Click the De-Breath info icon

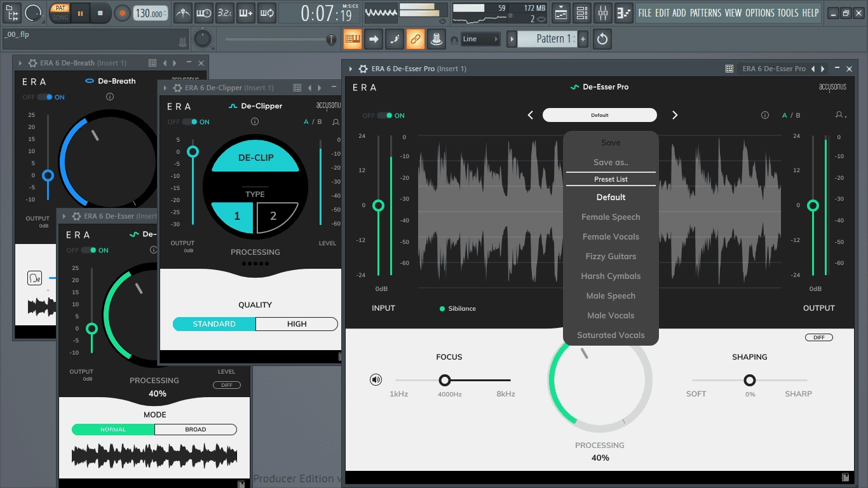tap(110, 97)
